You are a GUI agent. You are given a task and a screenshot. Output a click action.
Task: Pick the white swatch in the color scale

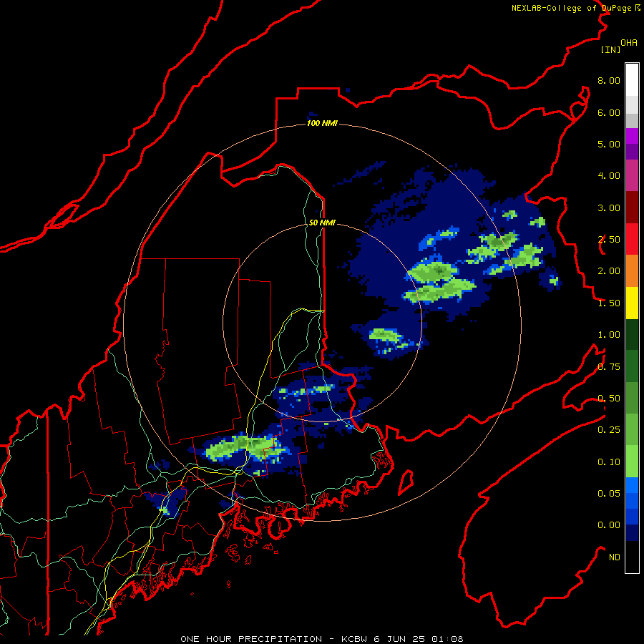(x=632, y=79)
